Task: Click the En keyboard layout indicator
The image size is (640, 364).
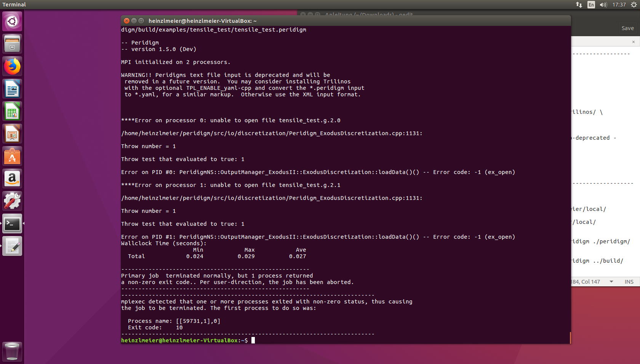Action: [x=591, y=5]
